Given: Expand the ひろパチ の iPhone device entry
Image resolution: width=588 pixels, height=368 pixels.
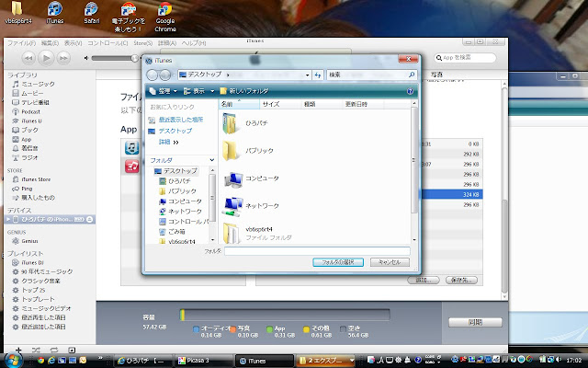Looking at the screenshot, I should 8,219.
